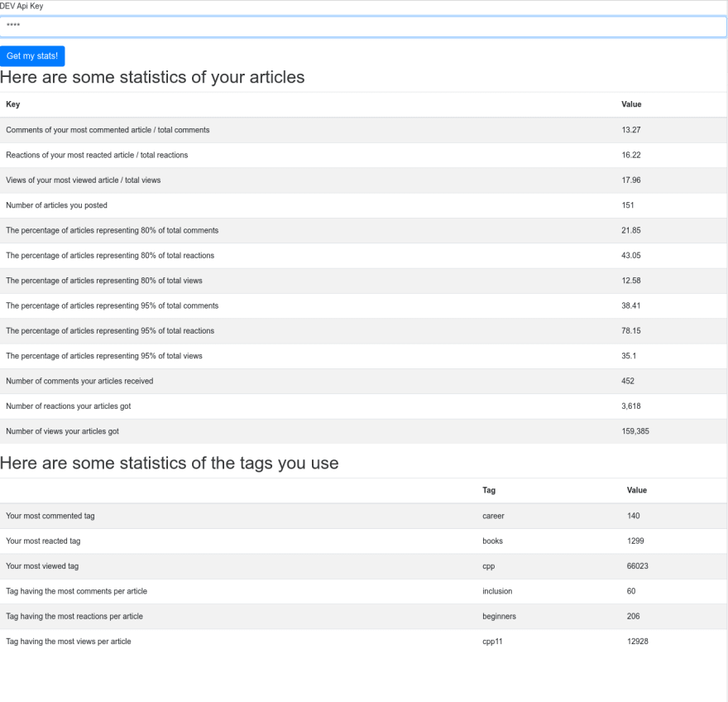728x702 pixels.
Task: Select the 'beginners' tag cell
Action: [499, 617]
